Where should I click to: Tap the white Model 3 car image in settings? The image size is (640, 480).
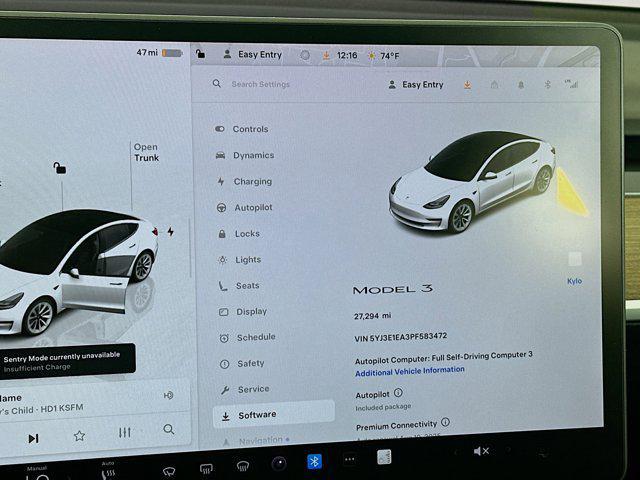click(472, 182)
